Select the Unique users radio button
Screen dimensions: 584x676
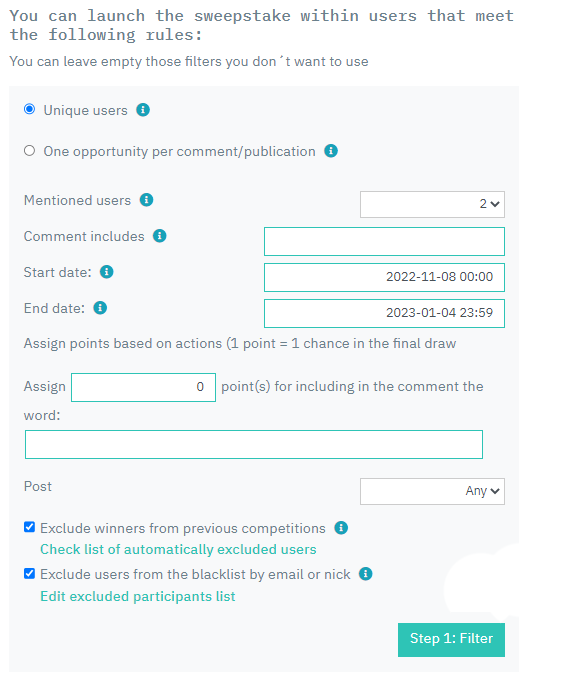pos(29,109)
